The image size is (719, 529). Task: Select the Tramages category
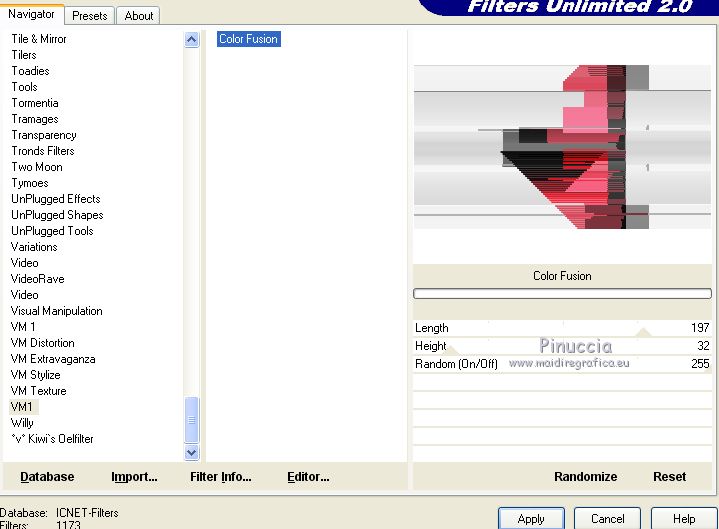coord(35,119)
